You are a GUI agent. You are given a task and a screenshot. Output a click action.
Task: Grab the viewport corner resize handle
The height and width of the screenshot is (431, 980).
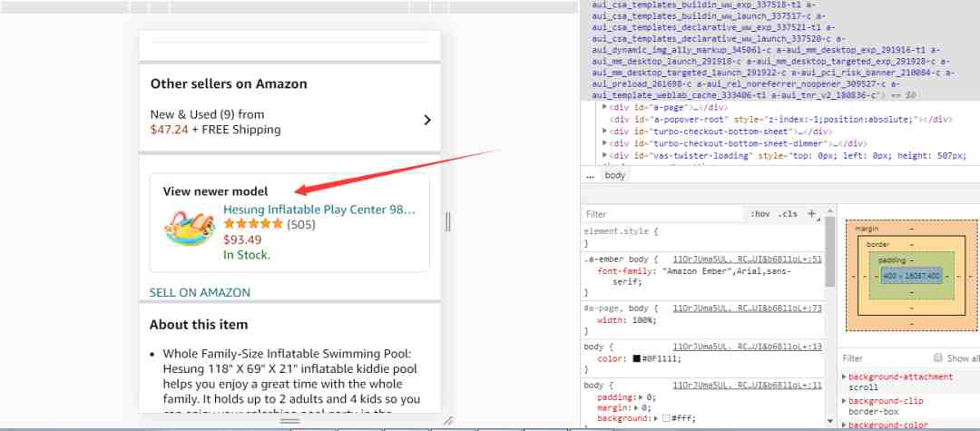[x=448, y=421]
